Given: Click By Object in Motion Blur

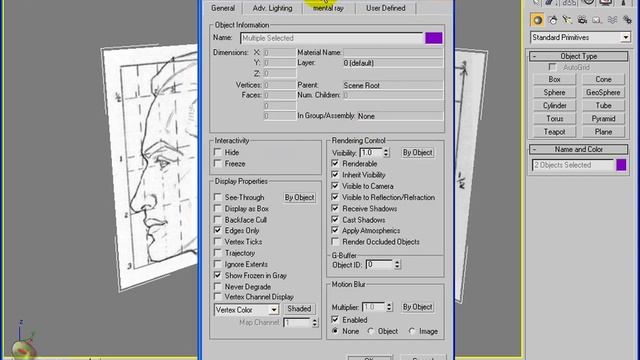Looking at the screenshot, I should pos(417,307).
